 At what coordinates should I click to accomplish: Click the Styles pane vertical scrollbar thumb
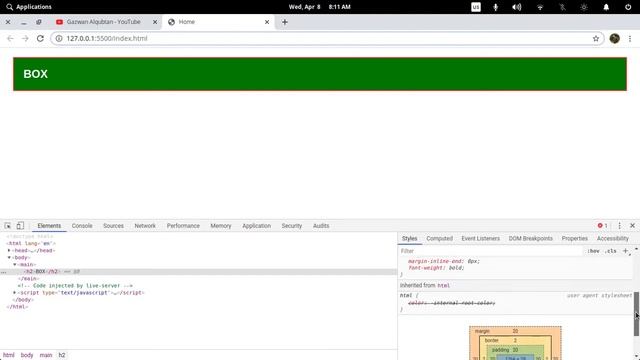click(636, 314)
